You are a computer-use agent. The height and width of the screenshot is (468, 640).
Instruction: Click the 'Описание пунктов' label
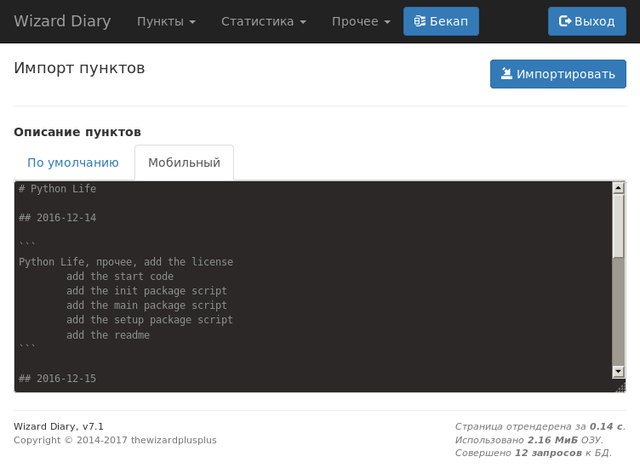pyautogui.click(x=78, y=132)
